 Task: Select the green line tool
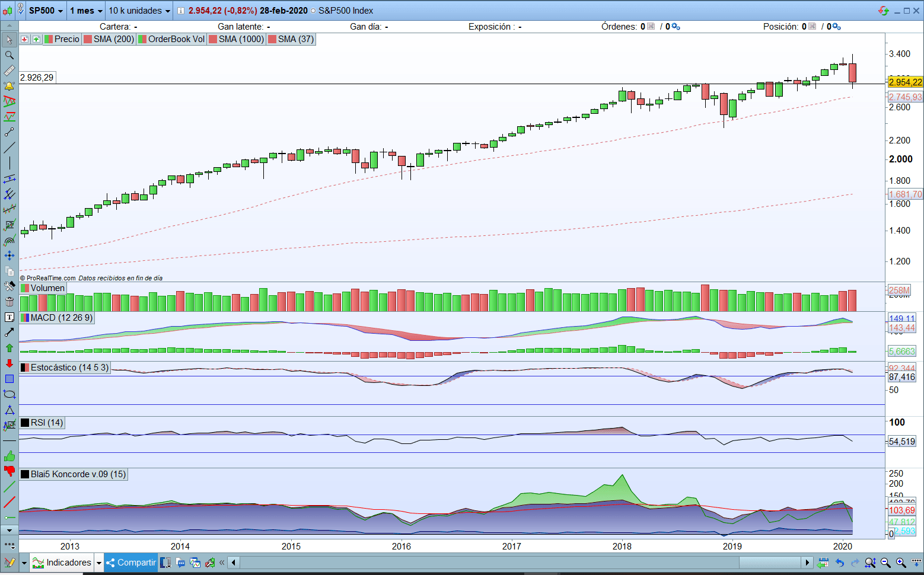point(9,487)
